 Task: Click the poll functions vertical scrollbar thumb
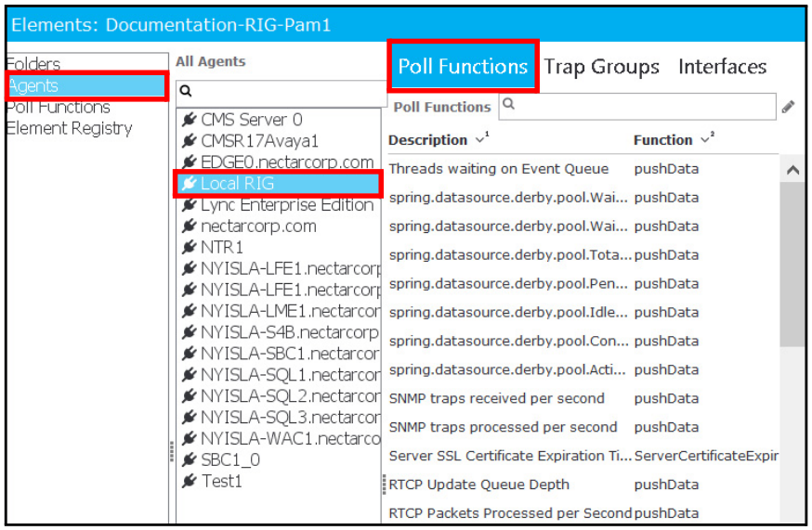click(792, 264)
